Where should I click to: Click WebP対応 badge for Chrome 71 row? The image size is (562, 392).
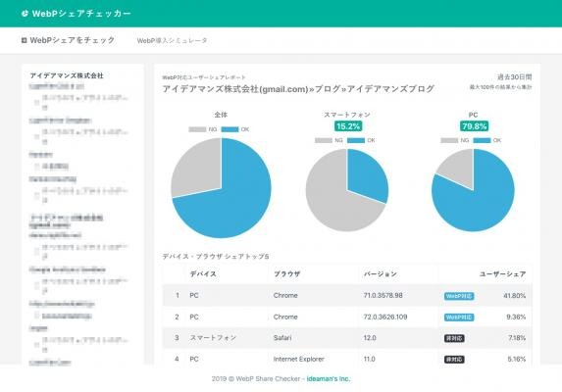point(459,296)
